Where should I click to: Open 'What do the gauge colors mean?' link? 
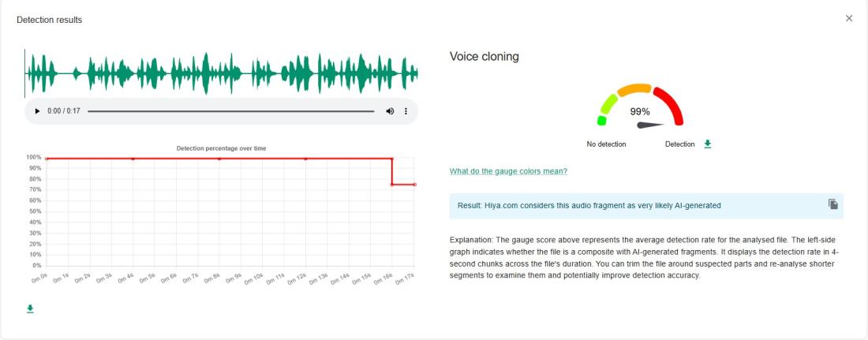508,171
